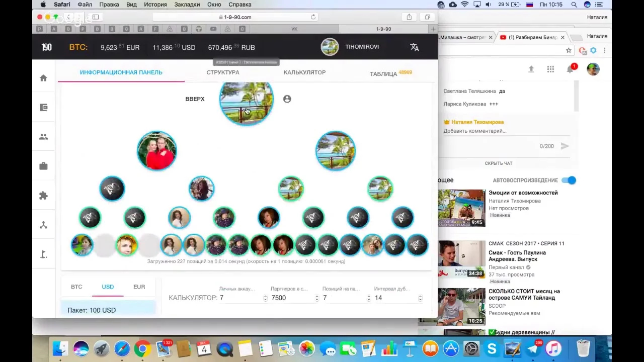Click the 10:25 video thumbnail
This screenshot has height=362, width=644.
point(461,307)
